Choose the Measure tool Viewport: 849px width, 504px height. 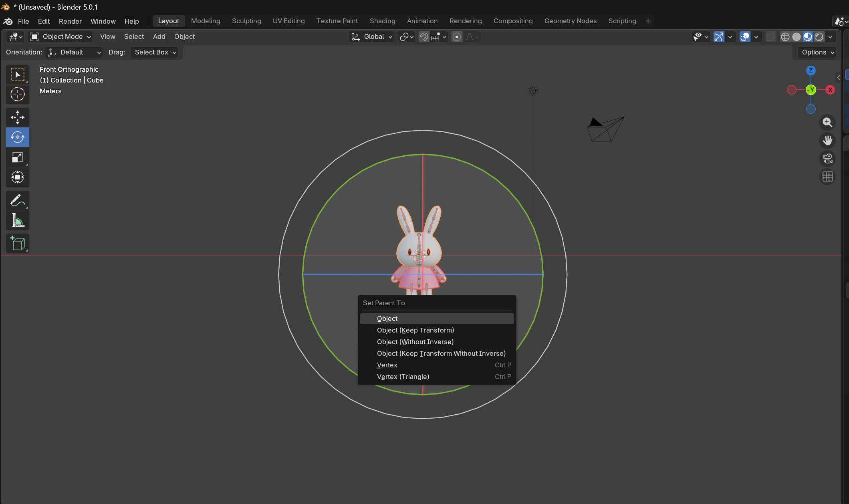17,220
